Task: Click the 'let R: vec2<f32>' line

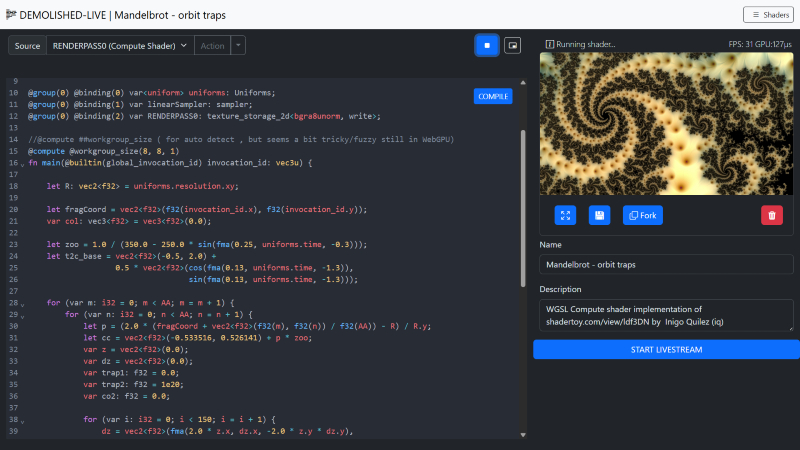Action: (142, 186)
